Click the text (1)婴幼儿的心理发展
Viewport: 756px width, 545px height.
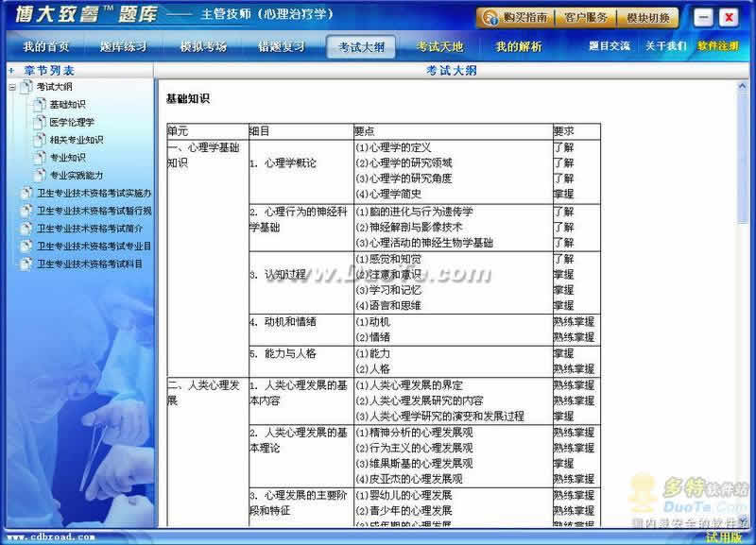tap(404, 495)
